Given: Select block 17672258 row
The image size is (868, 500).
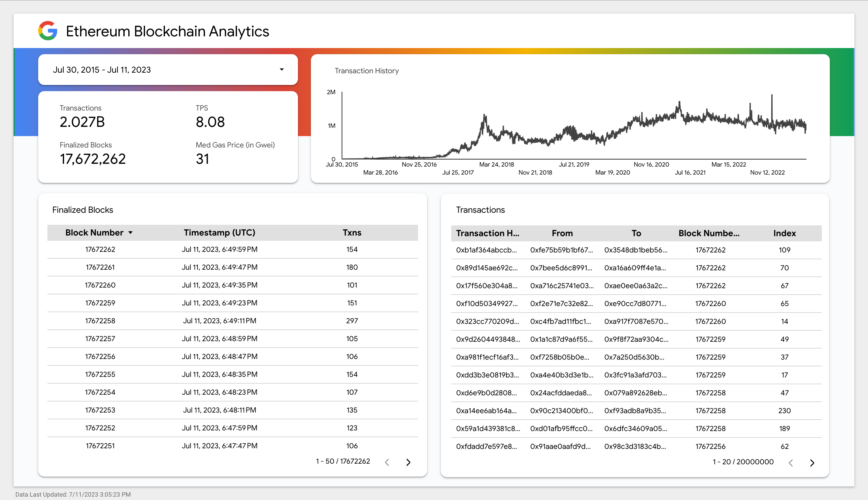Looking at the screenshot, I should [100, 321].
